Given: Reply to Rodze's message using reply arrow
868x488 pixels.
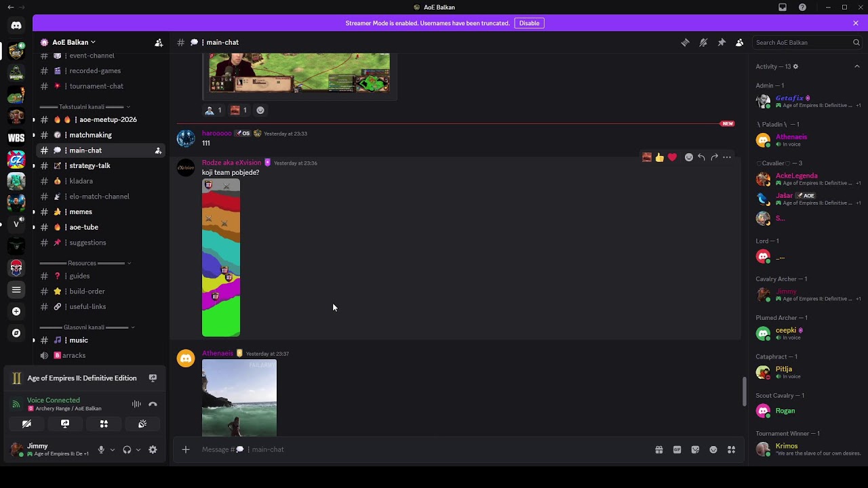Looking at the screenshot, I should tap(701, 157).
